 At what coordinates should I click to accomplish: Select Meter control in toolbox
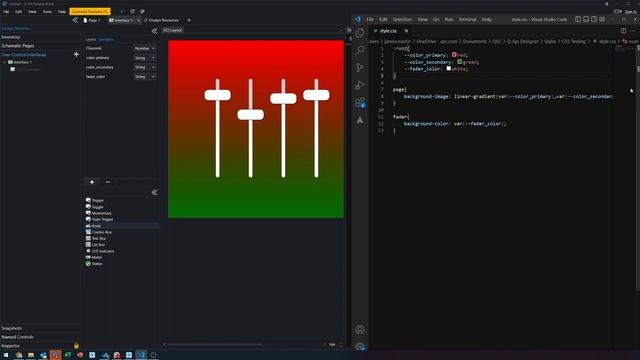click(94, 257)
